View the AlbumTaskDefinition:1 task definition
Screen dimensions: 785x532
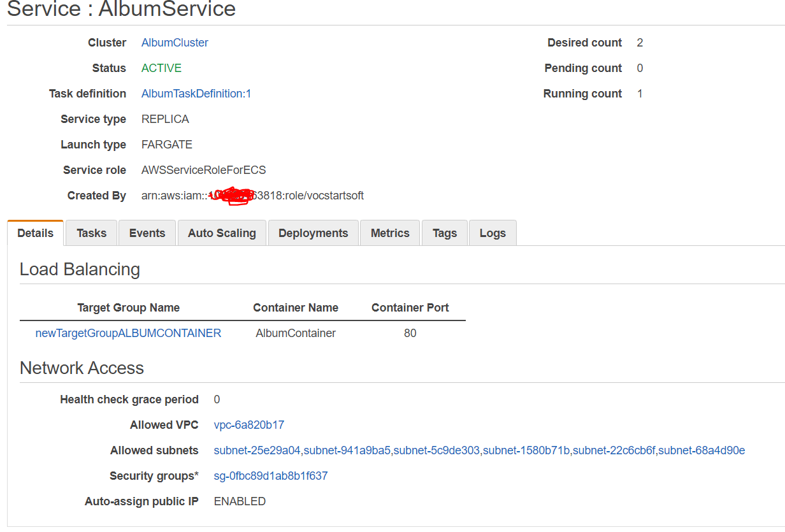point(196,93)
